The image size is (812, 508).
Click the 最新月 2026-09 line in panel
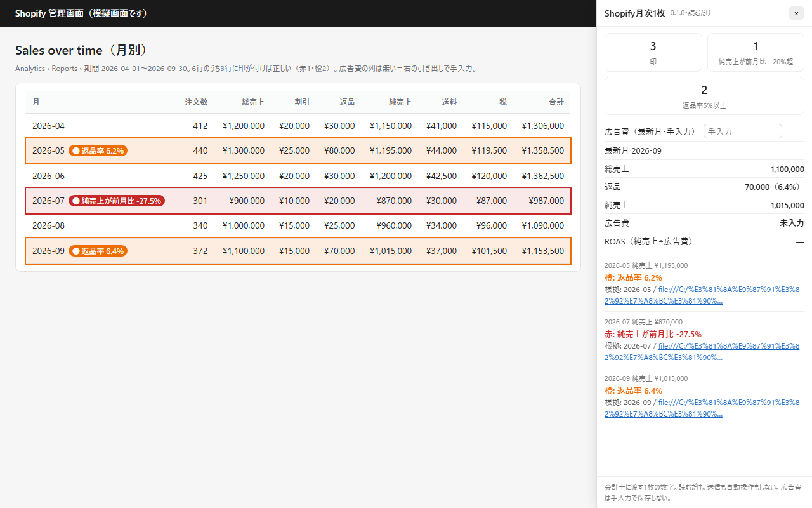(633, 151)
